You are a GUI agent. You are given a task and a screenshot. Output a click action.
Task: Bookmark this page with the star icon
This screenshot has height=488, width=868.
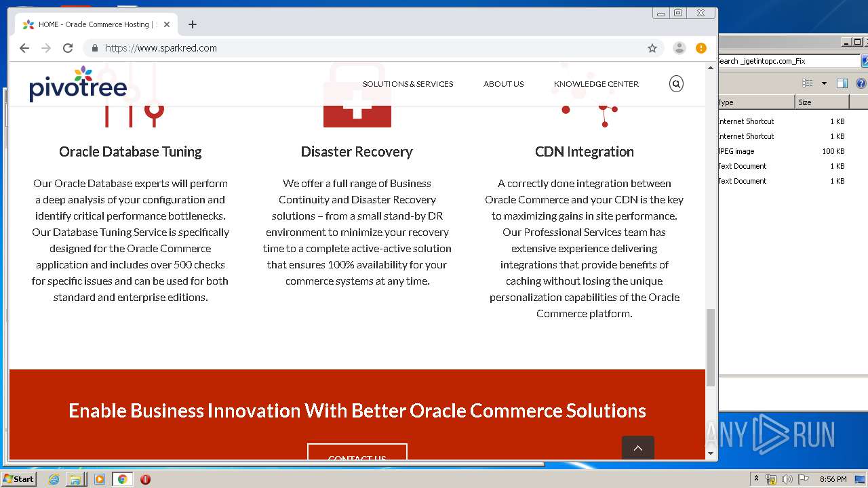click(x=652, y=48)
